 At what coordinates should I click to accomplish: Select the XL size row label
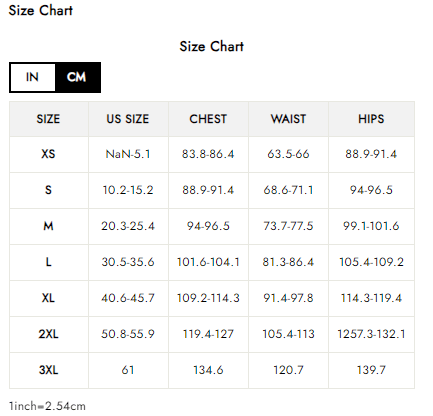tap(49, 298)
